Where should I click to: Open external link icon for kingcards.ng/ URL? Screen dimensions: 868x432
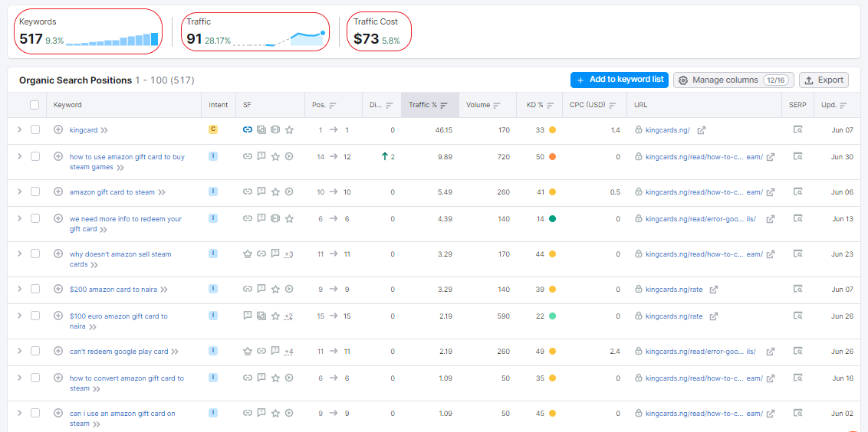click(x=701, y=130)
